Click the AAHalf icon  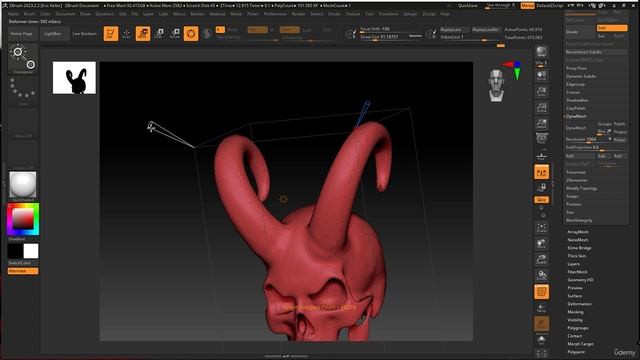click(x=542, y=124)
